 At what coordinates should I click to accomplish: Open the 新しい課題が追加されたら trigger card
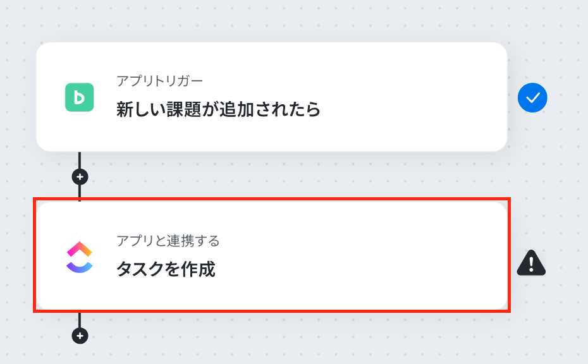pyautogui.click(x=271, y=97)
